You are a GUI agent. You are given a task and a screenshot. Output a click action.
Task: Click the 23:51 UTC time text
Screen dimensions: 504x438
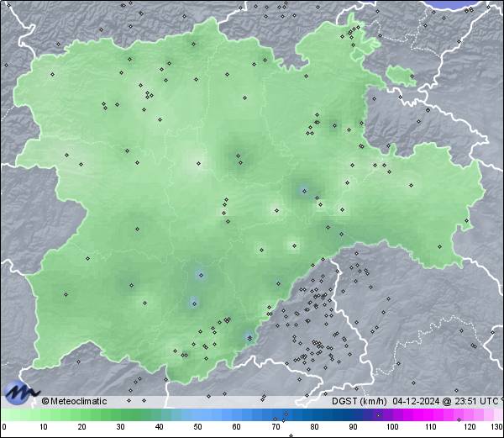(475, 401)
